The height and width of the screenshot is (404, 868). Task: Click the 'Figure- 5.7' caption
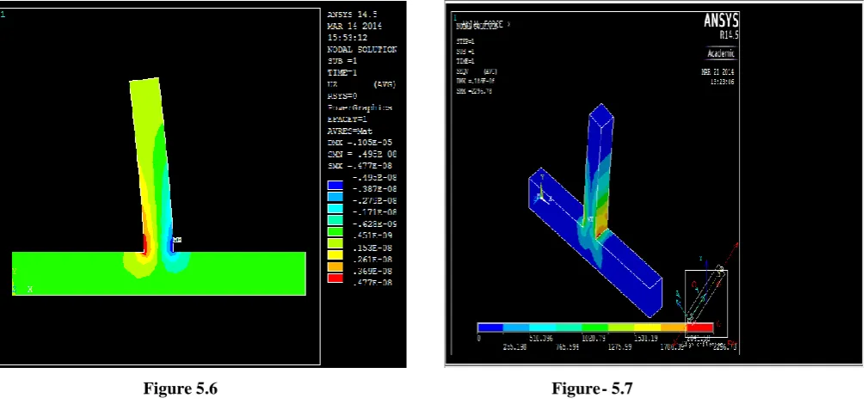[592, 389]
